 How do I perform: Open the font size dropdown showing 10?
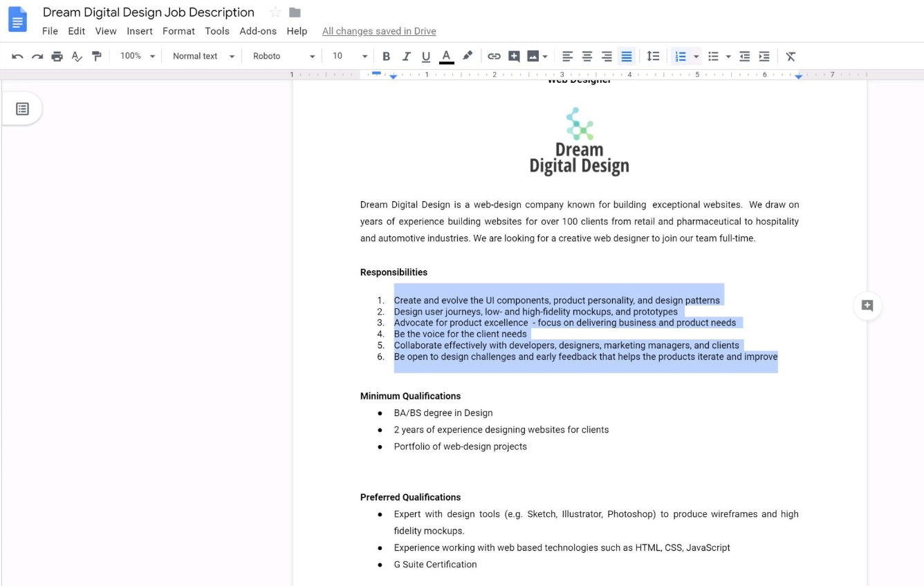[349, 57]
